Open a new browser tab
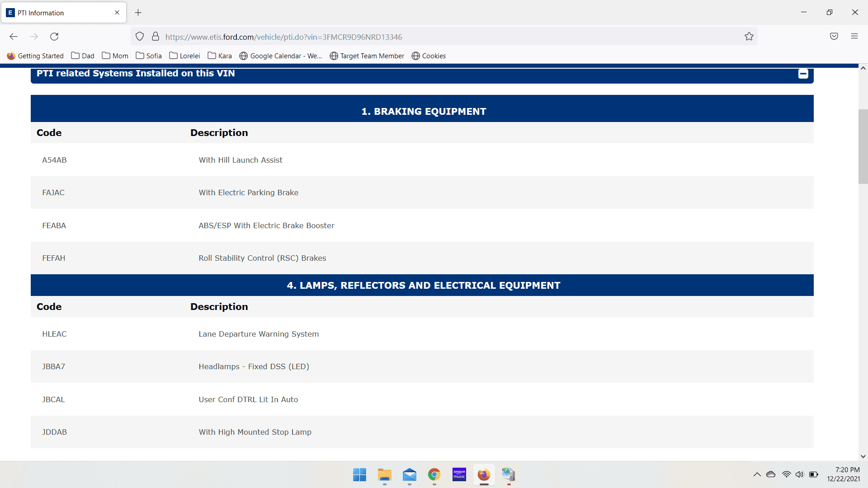 (138, 13)
